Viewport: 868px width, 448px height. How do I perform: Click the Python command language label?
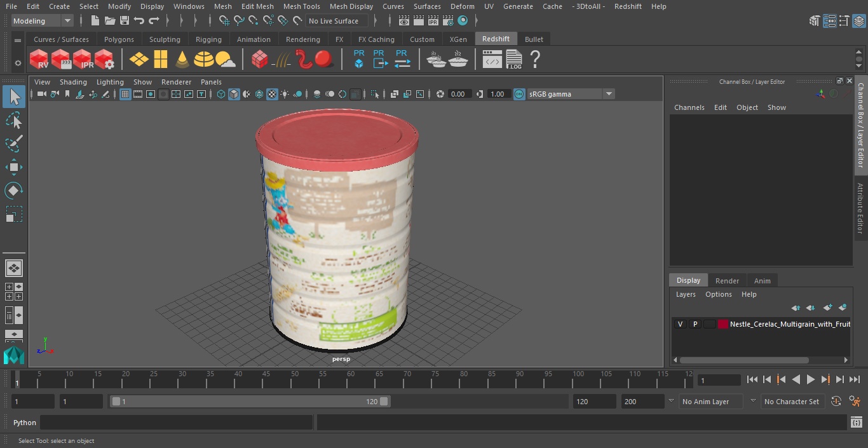tap(25, 423)
